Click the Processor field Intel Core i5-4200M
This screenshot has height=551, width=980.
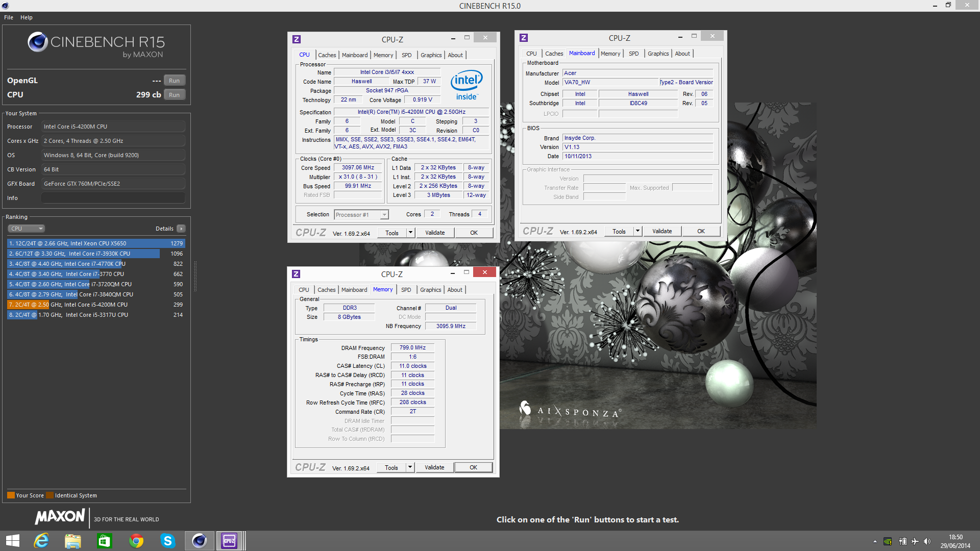pyautogui.click(x=113, y=127)
